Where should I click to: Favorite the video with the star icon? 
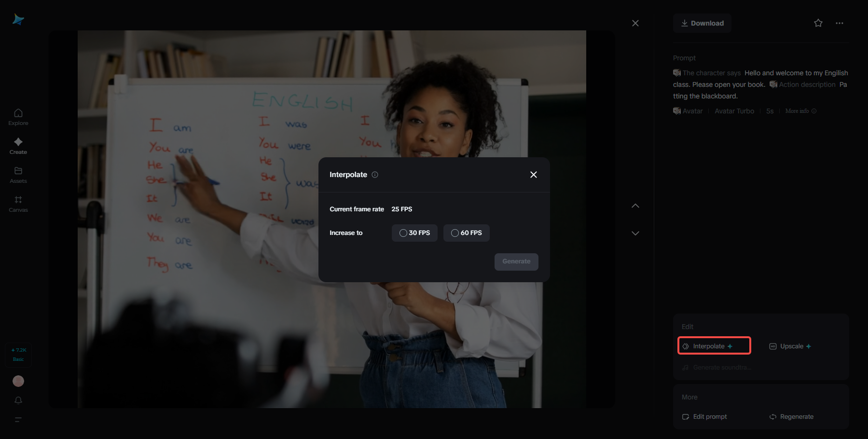point(818,23)
